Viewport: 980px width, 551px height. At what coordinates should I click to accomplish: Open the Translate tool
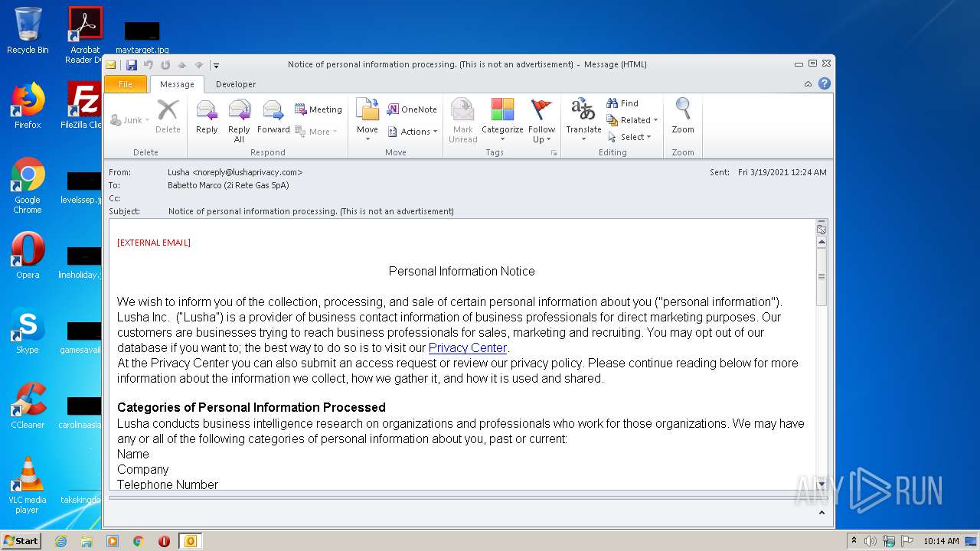(583, 121)
